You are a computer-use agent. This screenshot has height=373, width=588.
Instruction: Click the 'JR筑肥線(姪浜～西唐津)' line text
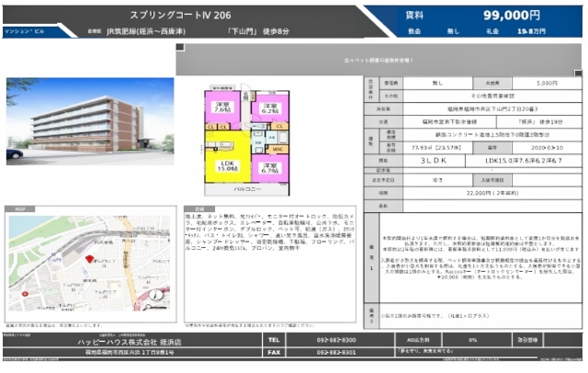146,31
